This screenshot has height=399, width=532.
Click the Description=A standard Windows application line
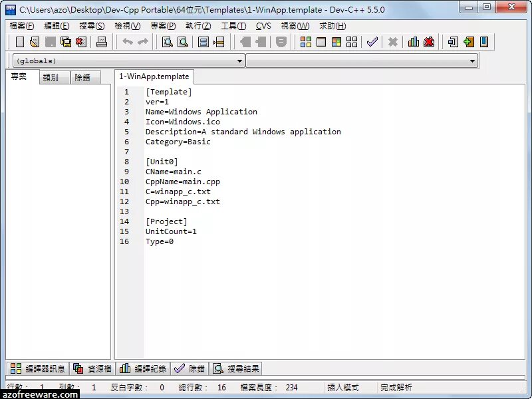[243, 132]
